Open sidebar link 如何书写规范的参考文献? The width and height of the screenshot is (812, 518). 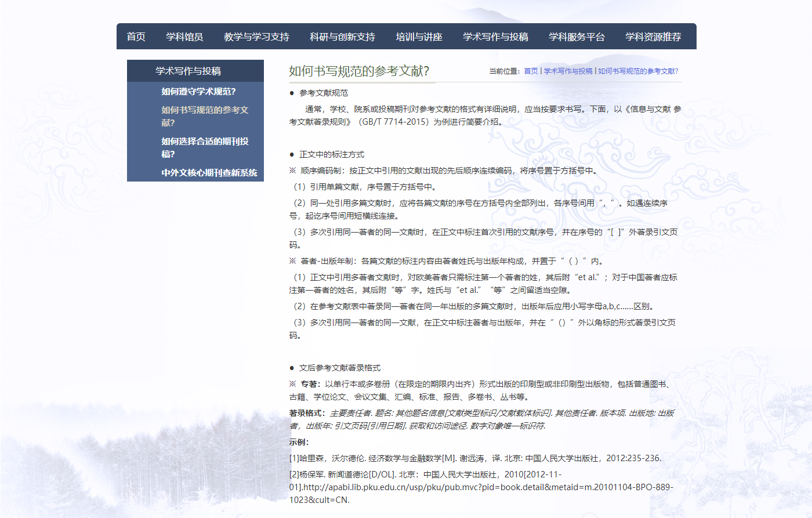point(205,116)
